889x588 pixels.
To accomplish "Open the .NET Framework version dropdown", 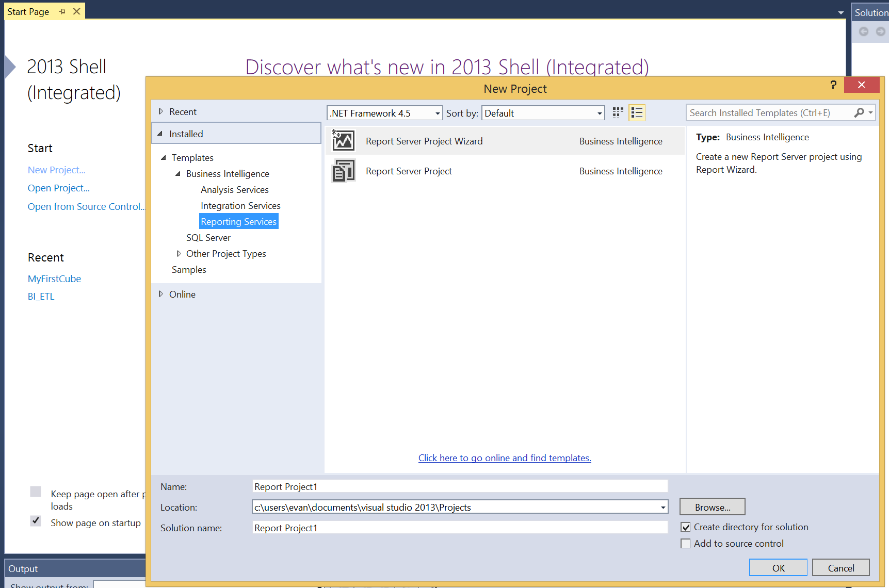I will tap(385, 113).
